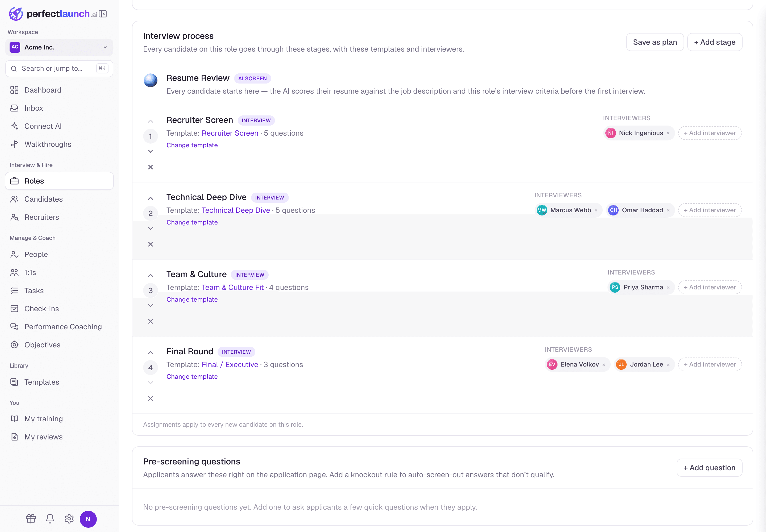
Task: Remove interviewer Jordan Lee
Action: click(x=668, y=365)
